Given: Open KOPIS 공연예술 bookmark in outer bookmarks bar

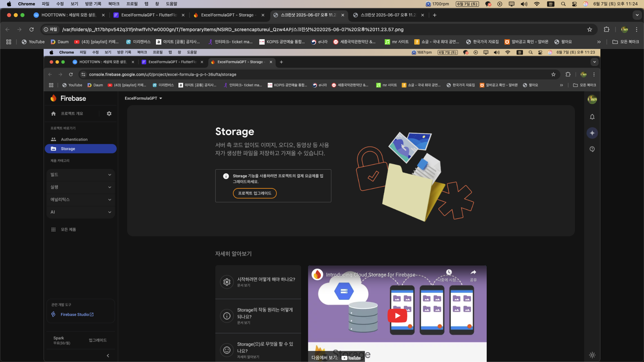Looking at the screenshot, I should [282, 42].
